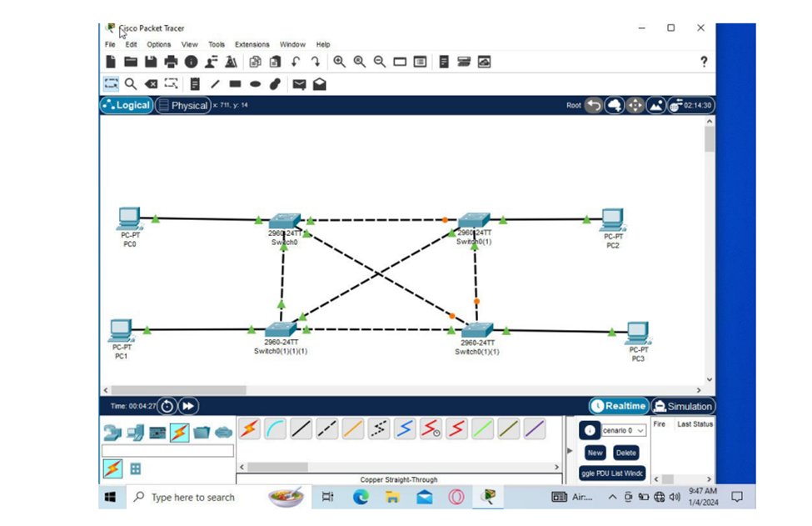Viewport: 812px width, 526px height.
Task: Choose the Draw Rectangle tool
Action: point(235,84)
